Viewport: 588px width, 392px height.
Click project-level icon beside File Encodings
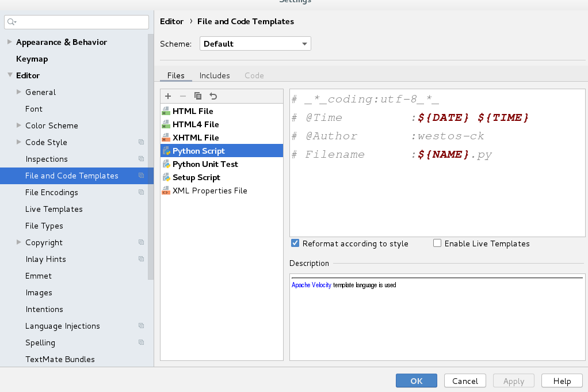(x=141, y=192)
